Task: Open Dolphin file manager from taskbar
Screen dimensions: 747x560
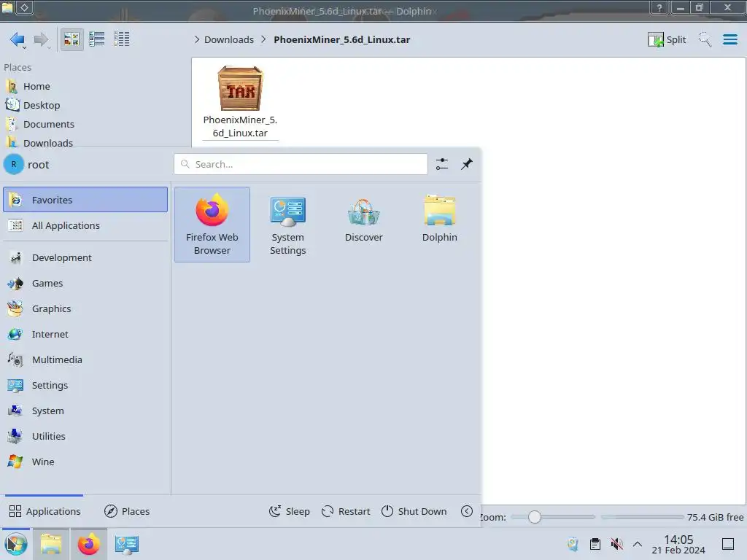Action: (x=51, y=544)
